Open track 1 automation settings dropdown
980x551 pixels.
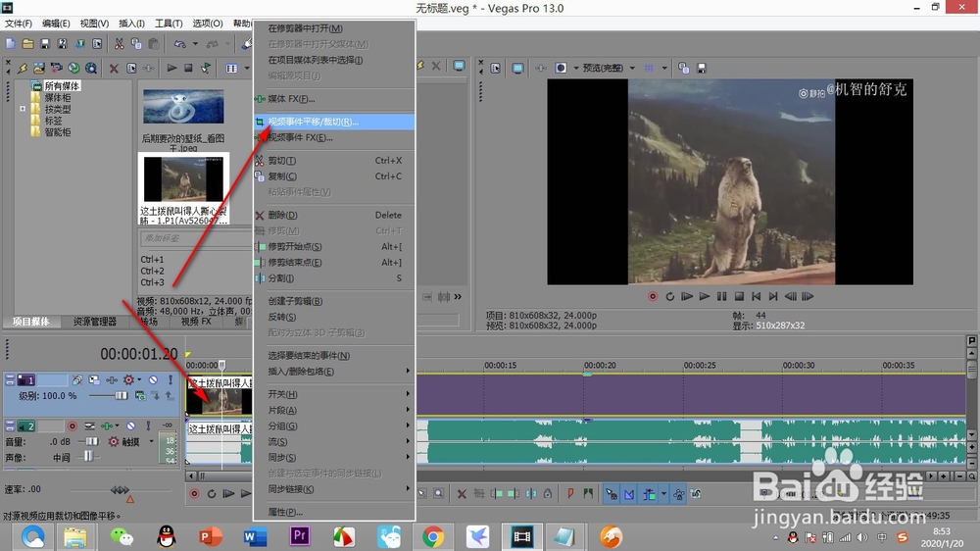coord(139,379)
